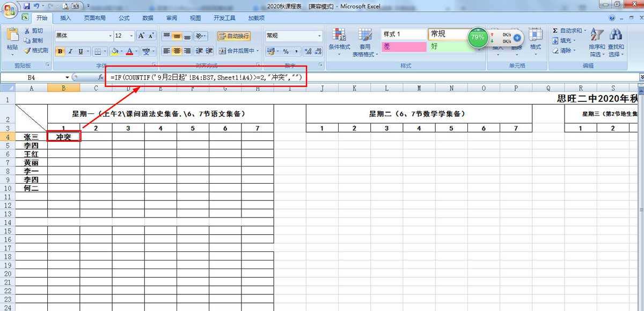Open the Name Box dropdown arrow

pyautogui.click(x=67, y=77)
